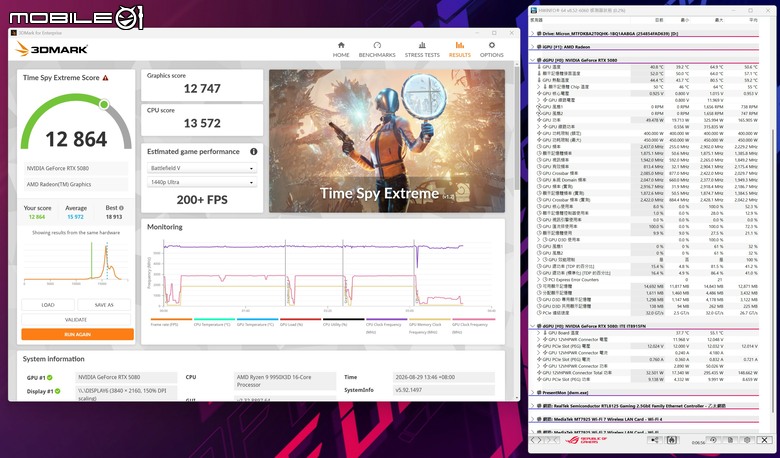Collapse the dGPU RTX 5080 ITE IT8915FN group

point(533,326)
